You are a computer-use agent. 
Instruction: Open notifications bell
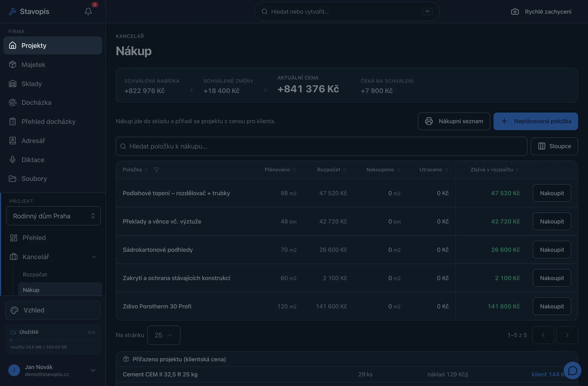click(88, 11)
